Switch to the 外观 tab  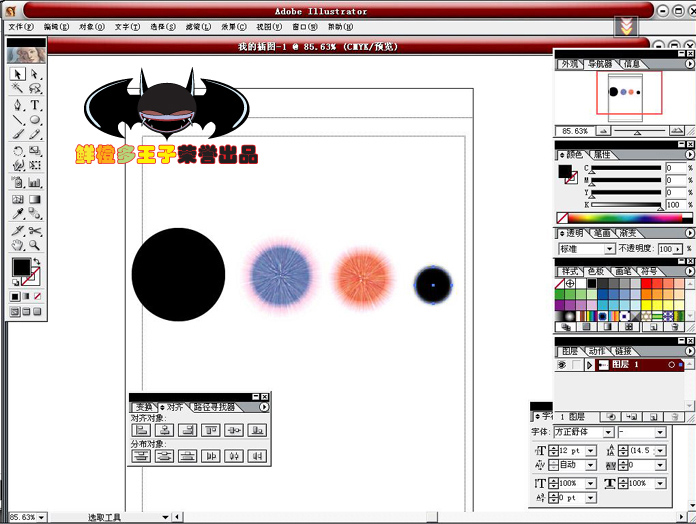570,64
